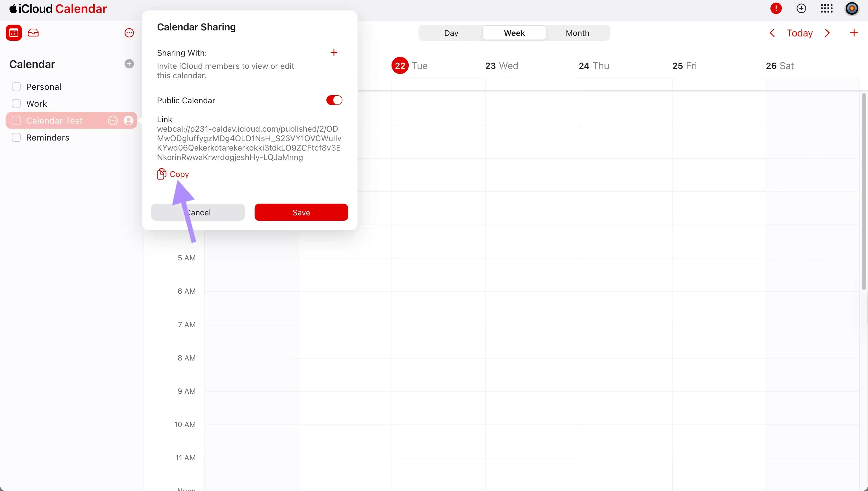Disable the Public Calendar toggle
The height and width of the screenshot is (491, 868).
[x=334, y=100]
